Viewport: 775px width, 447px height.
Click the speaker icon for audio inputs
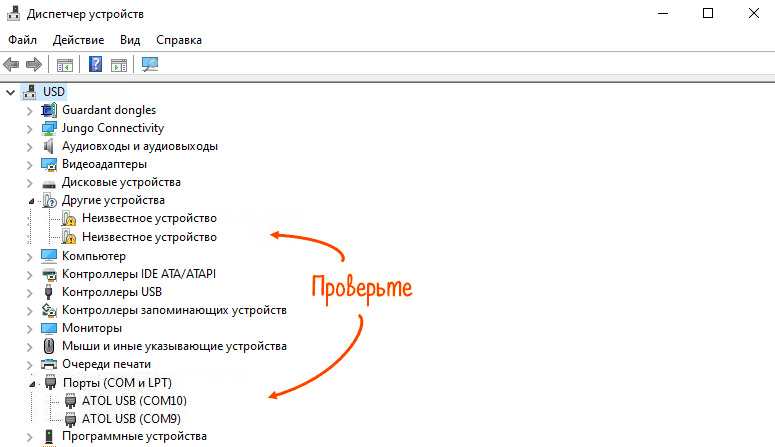point(48,146)
